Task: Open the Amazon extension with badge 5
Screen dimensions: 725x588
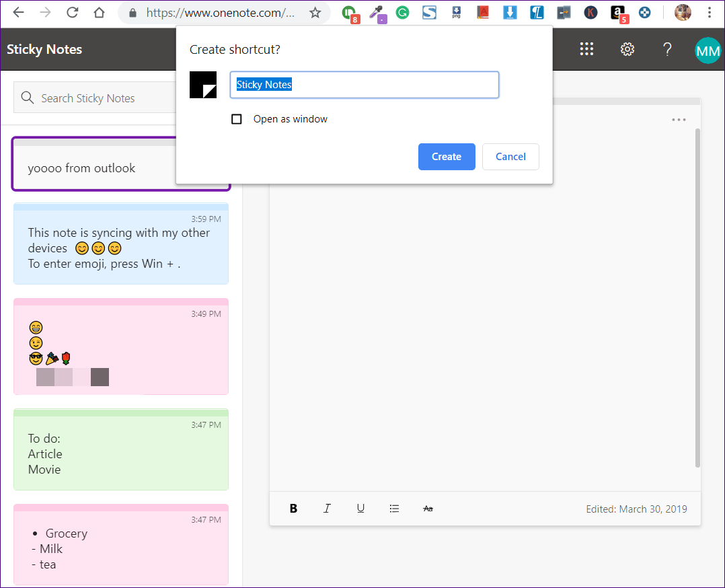Action: [619, 13]
